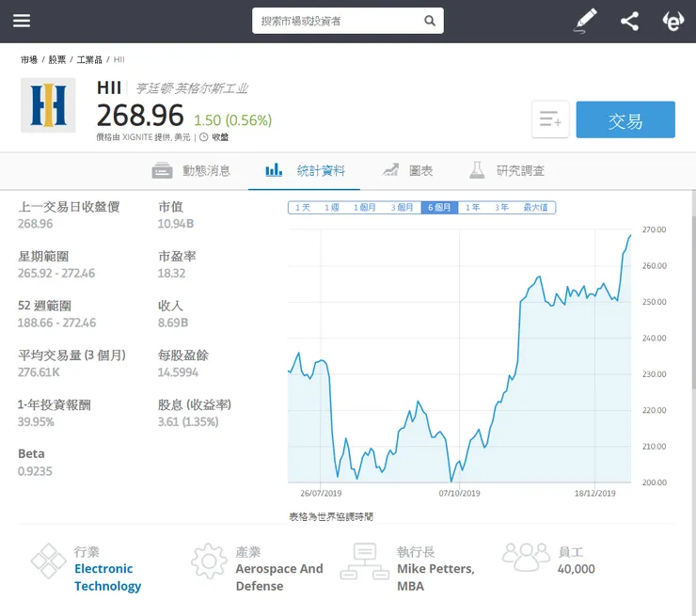This screenshot has width=696, height=616.
Task: Click the HII company logo
Action: coord(48,105)
